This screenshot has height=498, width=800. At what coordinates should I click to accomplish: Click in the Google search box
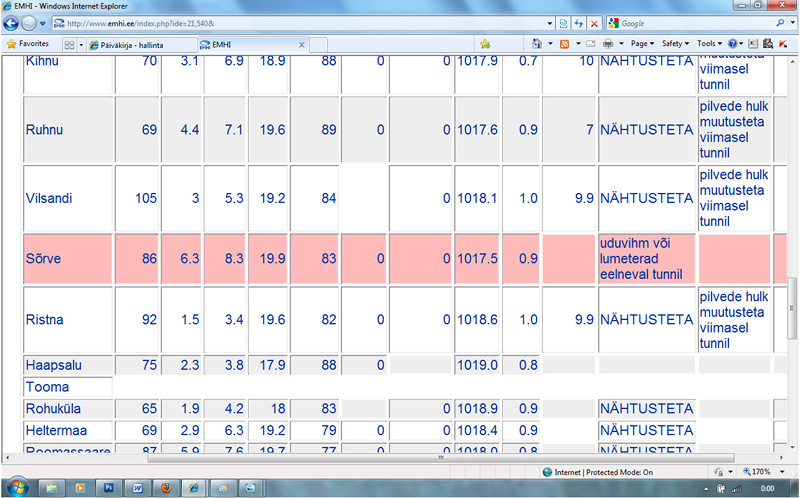[690, 22]
